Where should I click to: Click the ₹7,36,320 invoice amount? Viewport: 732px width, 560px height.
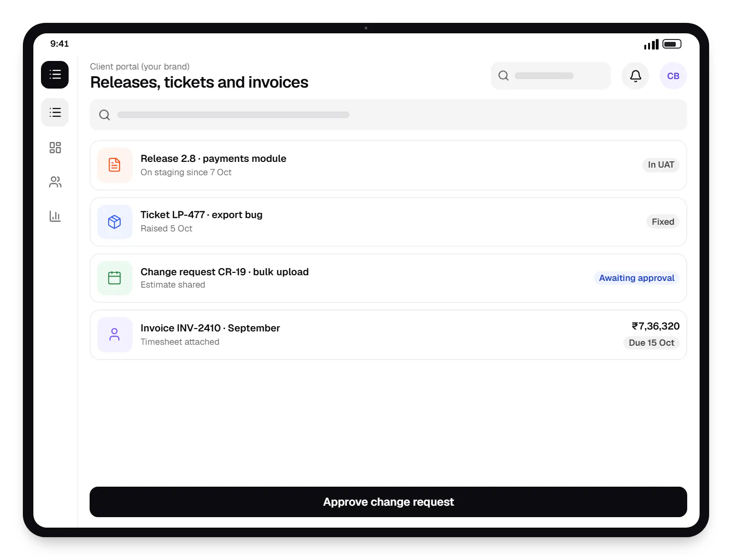click(x=656, y=326)
